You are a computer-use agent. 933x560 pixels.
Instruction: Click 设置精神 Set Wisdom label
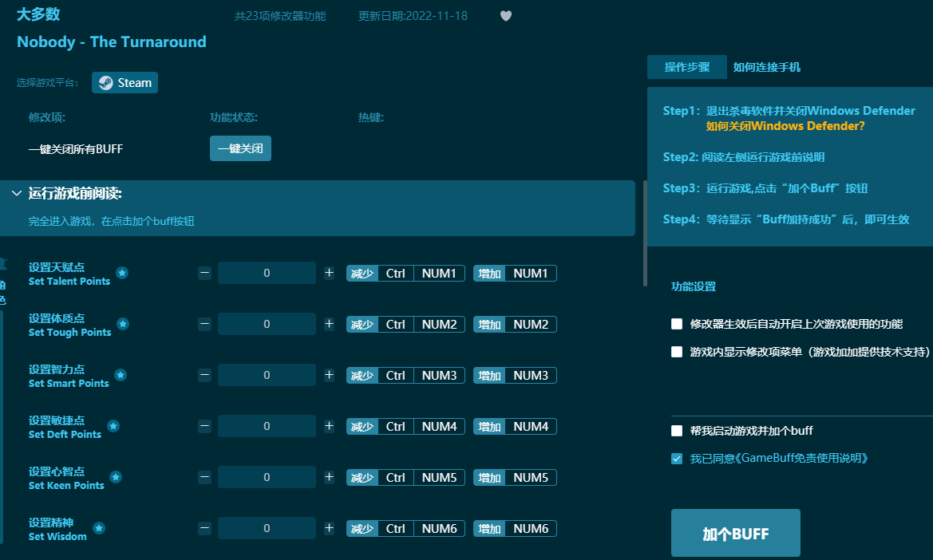pos(57,529)
